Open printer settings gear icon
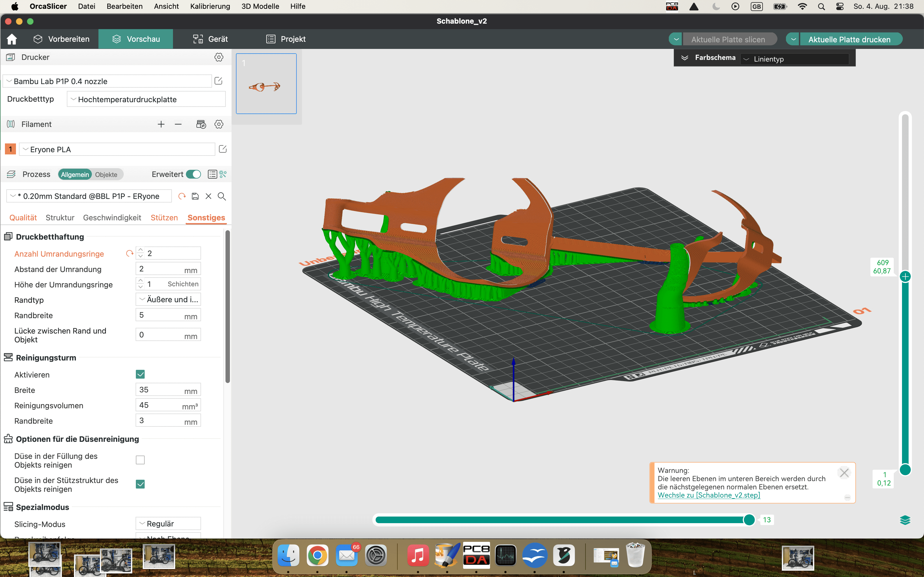Screen dimensions: 924x577 tap(219, 57)
